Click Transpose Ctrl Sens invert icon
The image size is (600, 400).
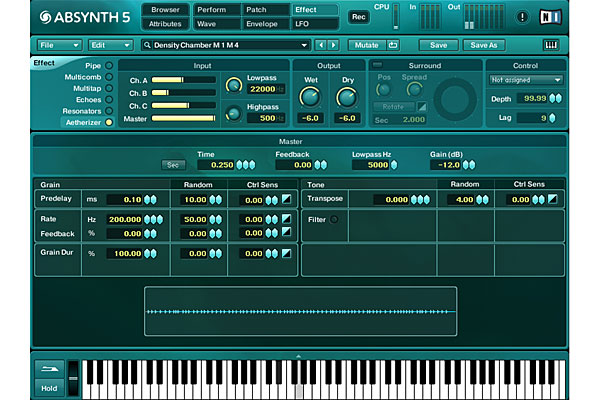point(553,199)
